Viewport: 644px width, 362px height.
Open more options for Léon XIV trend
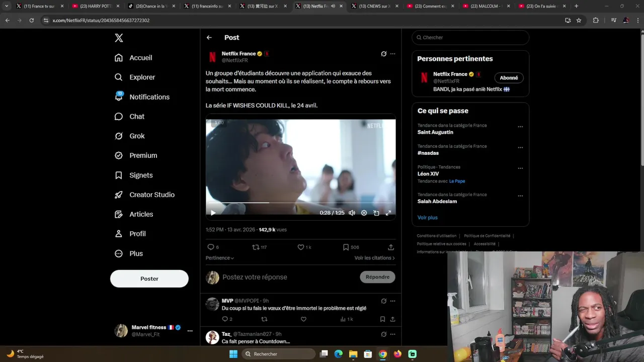pos(520,168)
